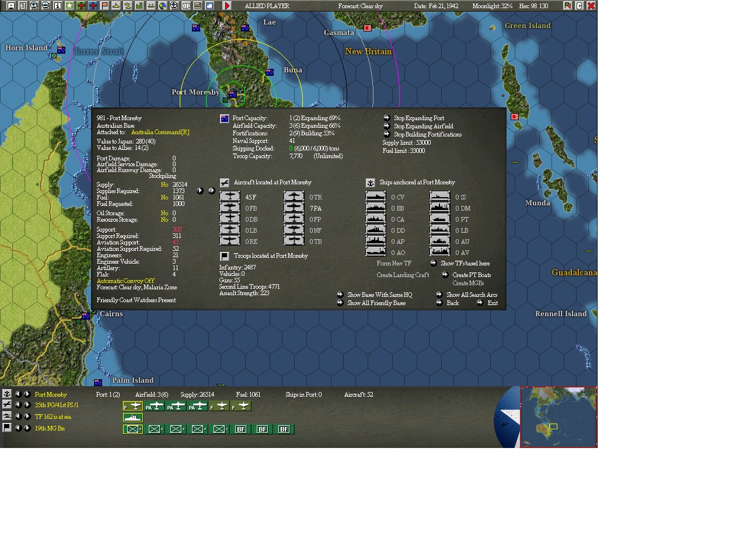Open the information 'i' toolbar button
Image resolution: width=747 pixels, height=560 pixels.
pos(57,6)
